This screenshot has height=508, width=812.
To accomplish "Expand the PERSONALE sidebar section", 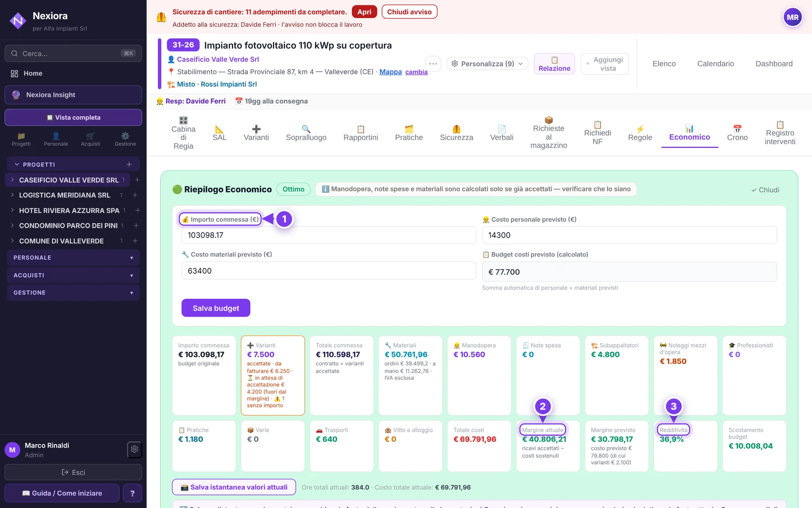I will point(73,257).
